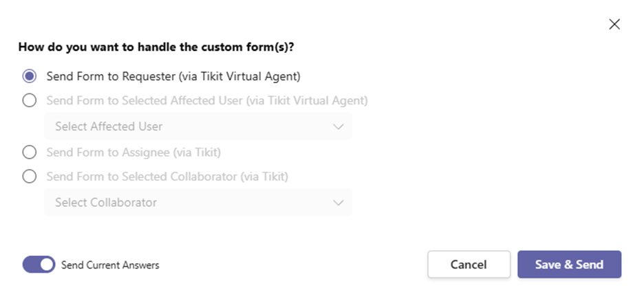Click the chevron arrow in Collaborator field
This screenshot has height=292, width=644.
(x=338, y=203)
